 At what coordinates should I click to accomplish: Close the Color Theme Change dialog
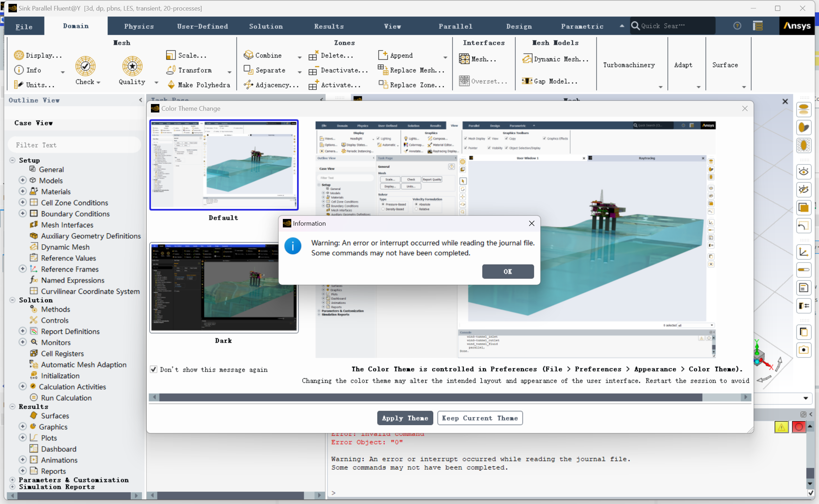pos(745,109)
